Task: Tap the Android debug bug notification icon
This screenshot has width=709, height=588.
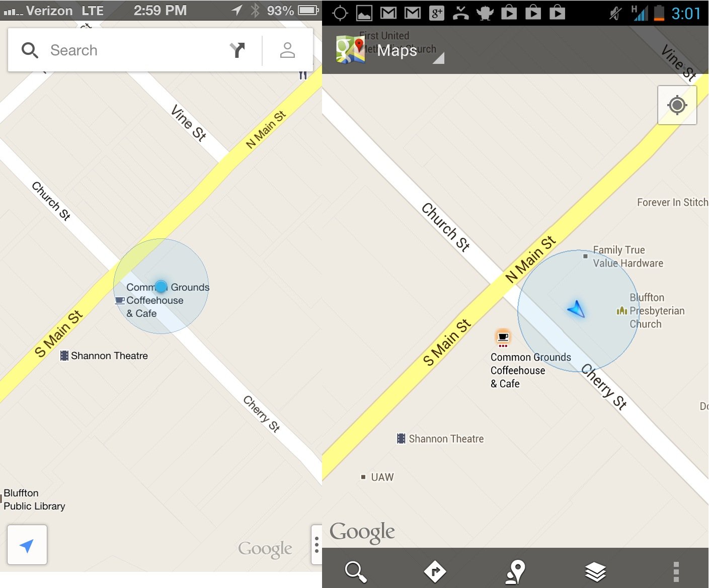Action: click(485, 13)
